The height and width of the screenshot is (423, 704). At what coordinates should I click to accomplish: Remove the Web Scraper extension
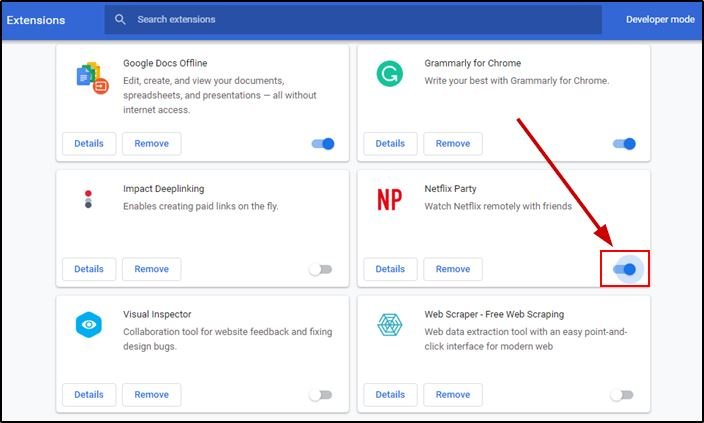click(453, 395)
